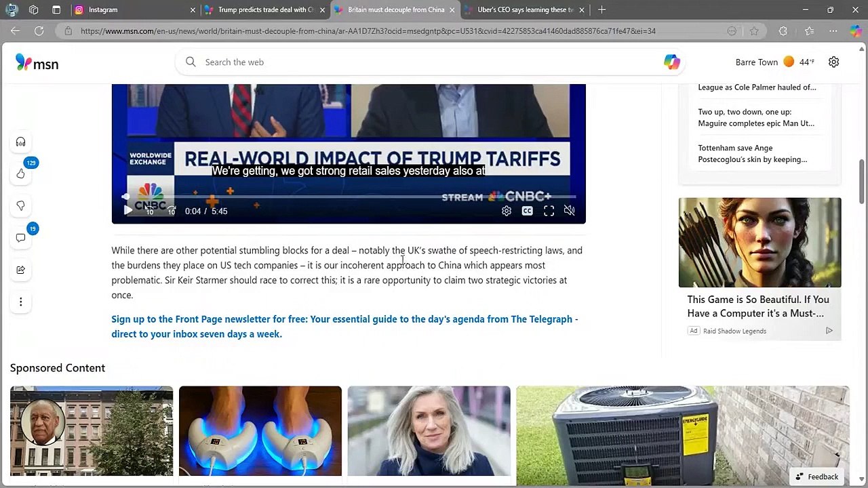Open the Raid Shadow Legends ad image
The height and width of the screenshot is (488, 868).
(x=759, y=243)
